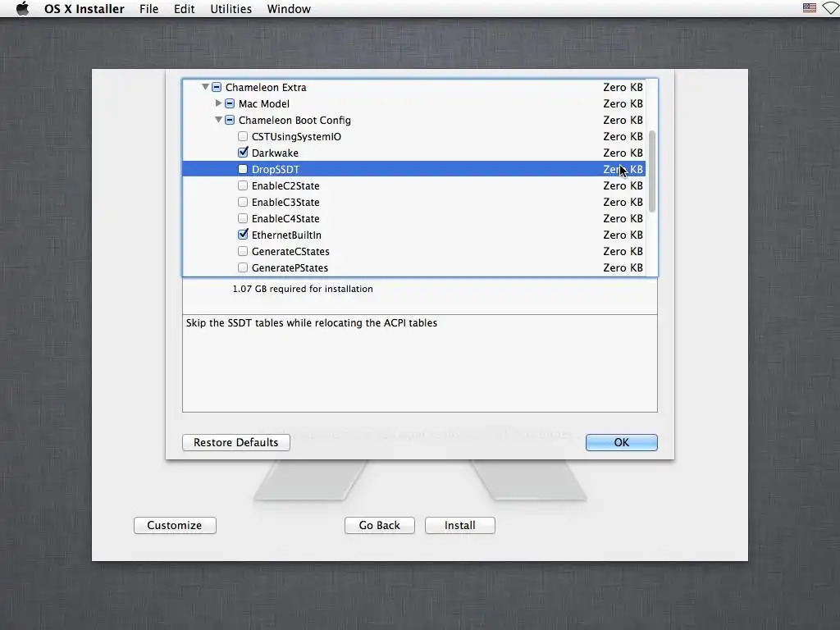This screenshot has width=840, height=630.
Task: Enable the EnableC2State checkbox
Action: 243,185
